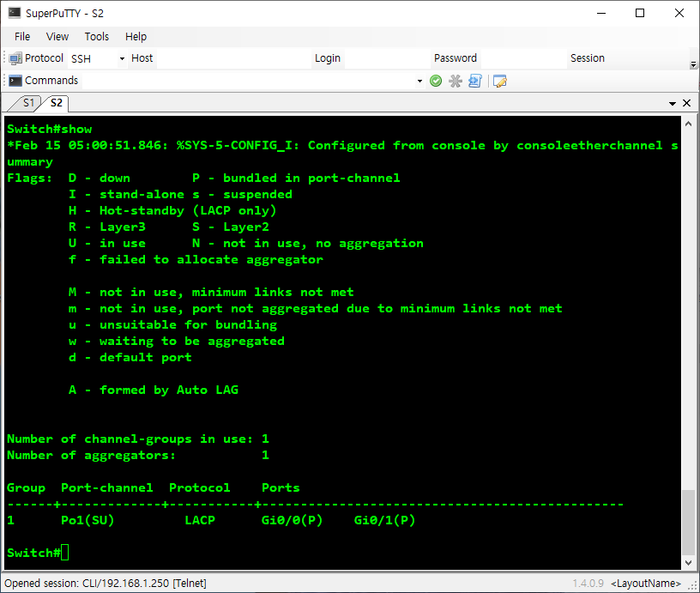Click the Gi0/0(P) port entry
This screenshot has height=593, width=700.
(292, 520)
